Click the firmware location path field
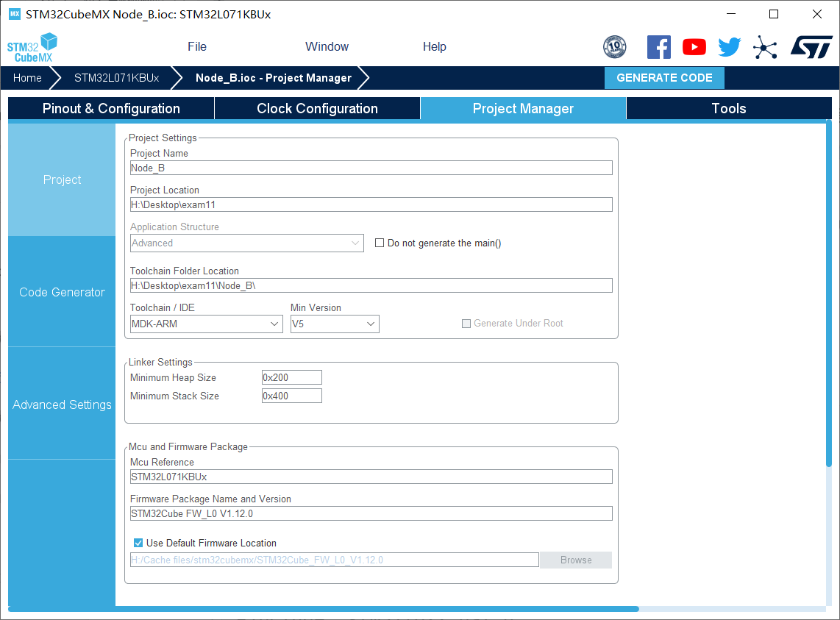Screen dimensions: 840x620 pos(334,560)
